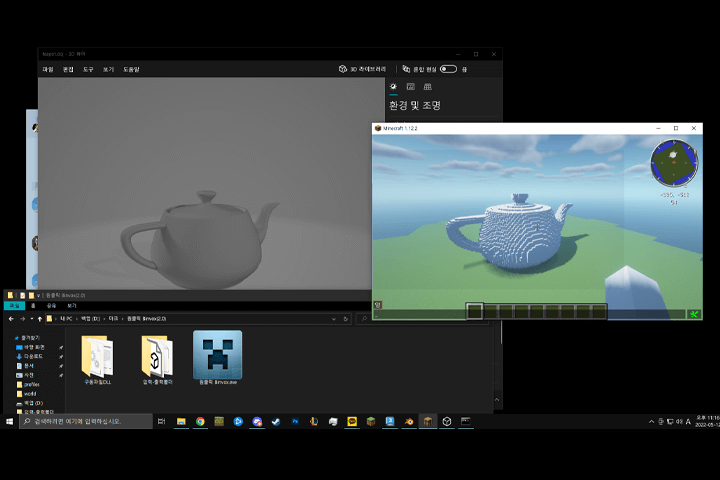Open the 보기 menu in 3D Viewer

click(x=108, y=69)
